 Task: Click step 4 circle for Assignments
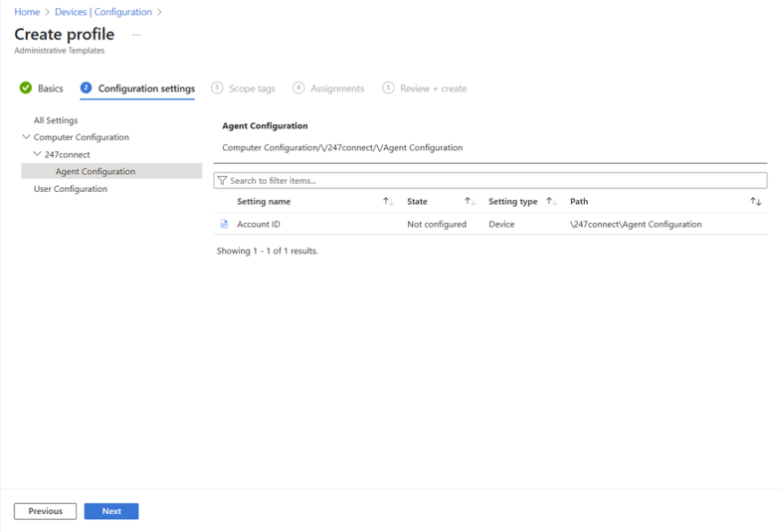click(x=298, y=88)
